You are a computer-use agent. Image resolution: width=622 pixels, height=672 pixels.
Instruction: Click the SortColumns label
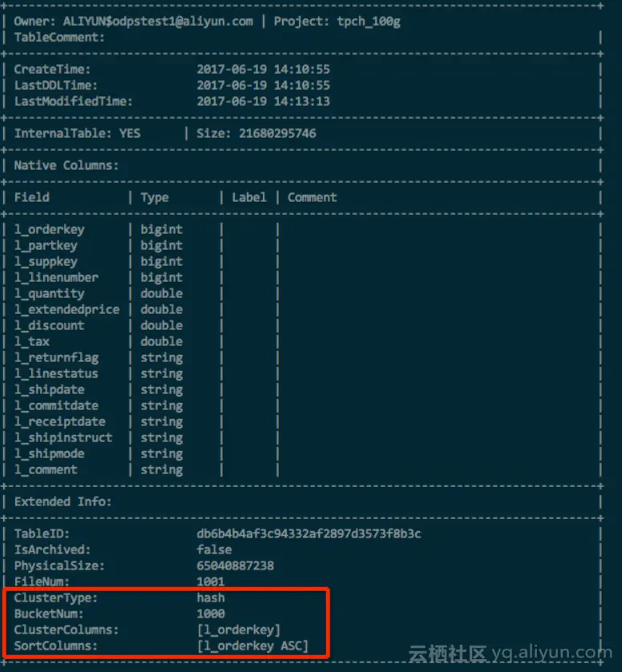point(56,646)
